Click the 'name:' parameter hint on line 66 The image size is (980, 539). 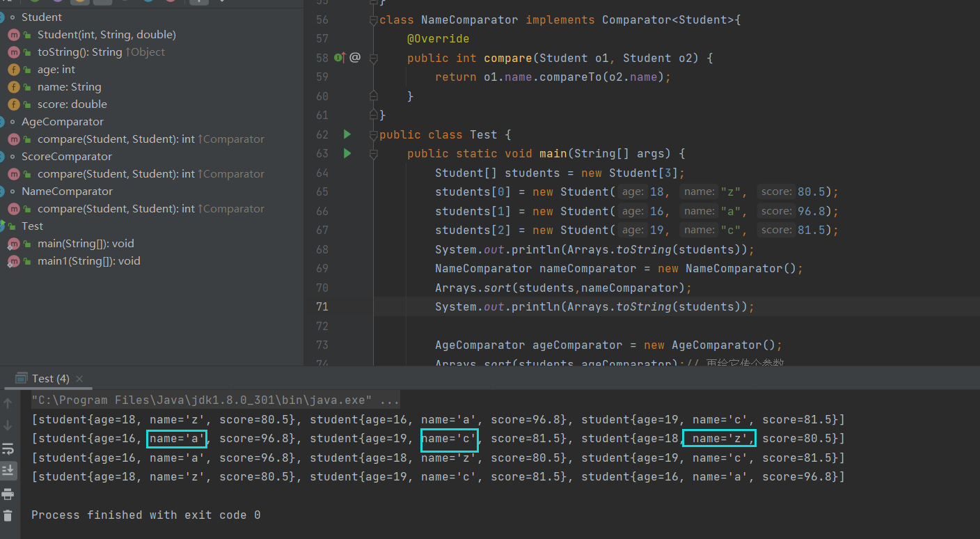tap(699, 211)
